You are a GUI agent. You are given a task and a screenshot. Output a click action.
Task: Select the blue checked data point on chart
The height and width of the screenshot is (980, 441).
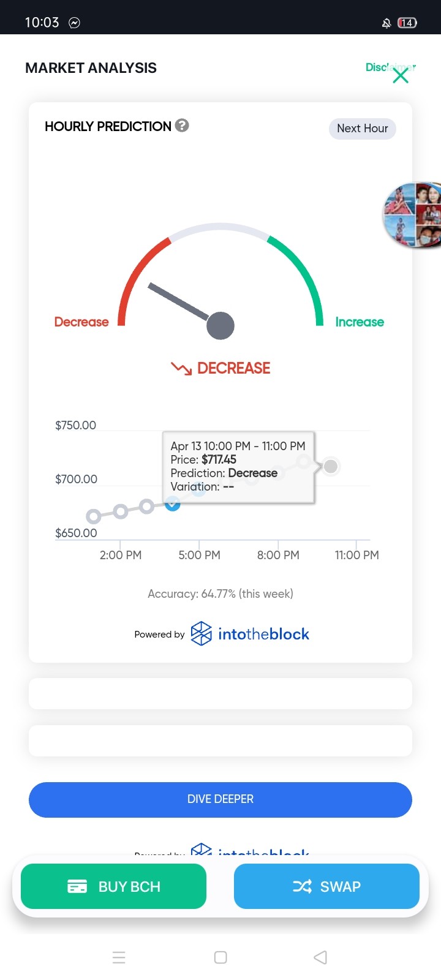point(173,503)
